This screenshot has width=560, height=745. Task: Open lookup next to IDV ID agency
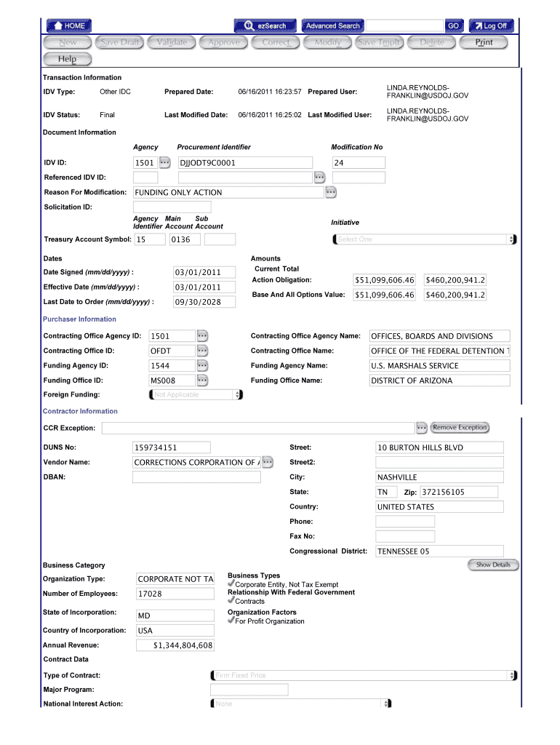pos(165,162)
